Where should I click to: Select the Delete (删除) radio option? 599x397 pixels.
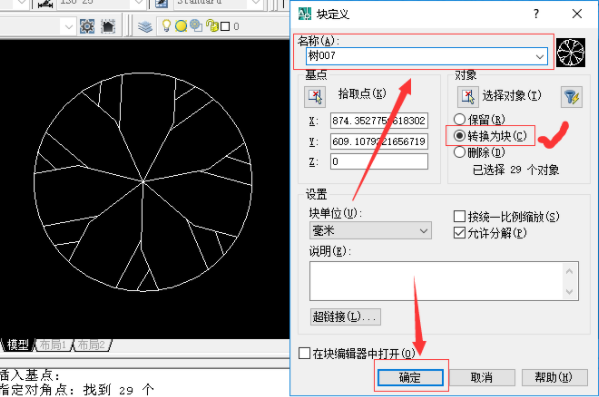tap(460, 152)
